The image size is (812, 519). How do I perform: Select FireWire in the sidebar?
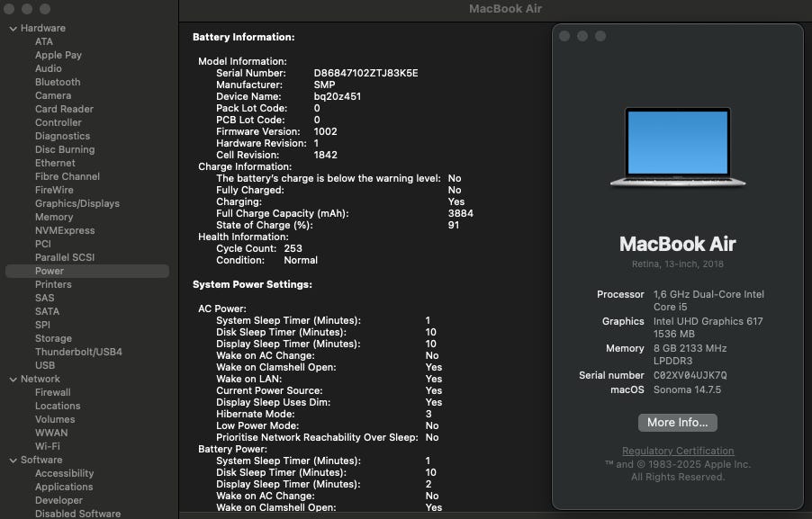coord(54,190)
